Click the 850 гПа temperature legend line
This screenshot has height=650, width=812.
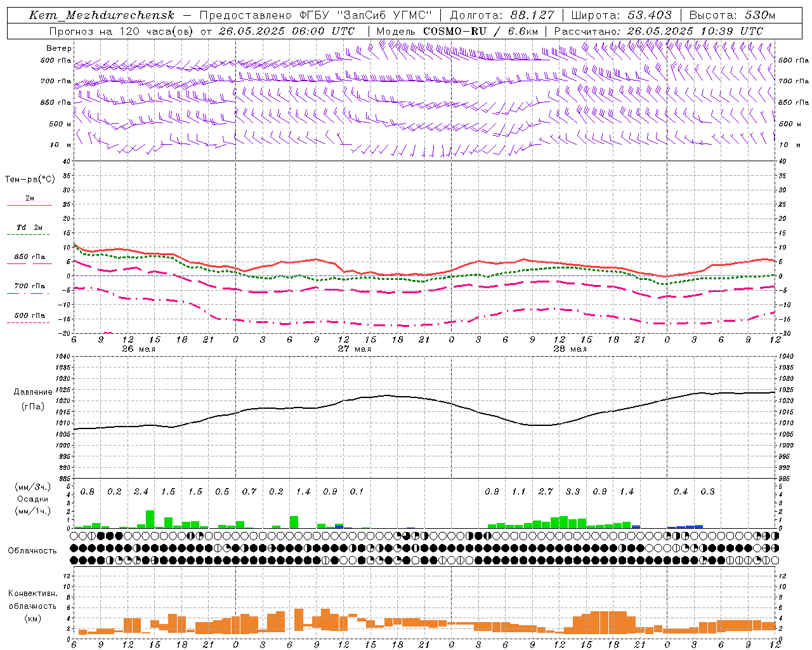[x=29, y=263]
